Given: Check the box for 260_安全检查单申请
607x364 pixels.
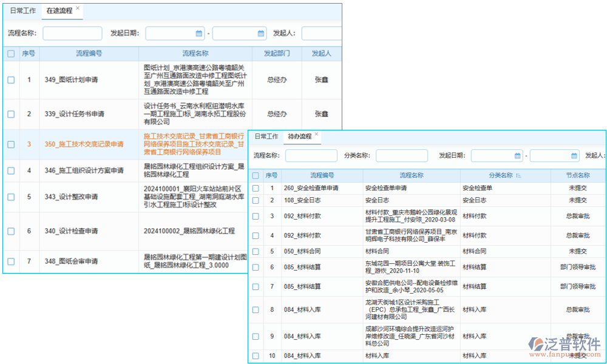Looking at the screenshot, I should pos(256,188).
